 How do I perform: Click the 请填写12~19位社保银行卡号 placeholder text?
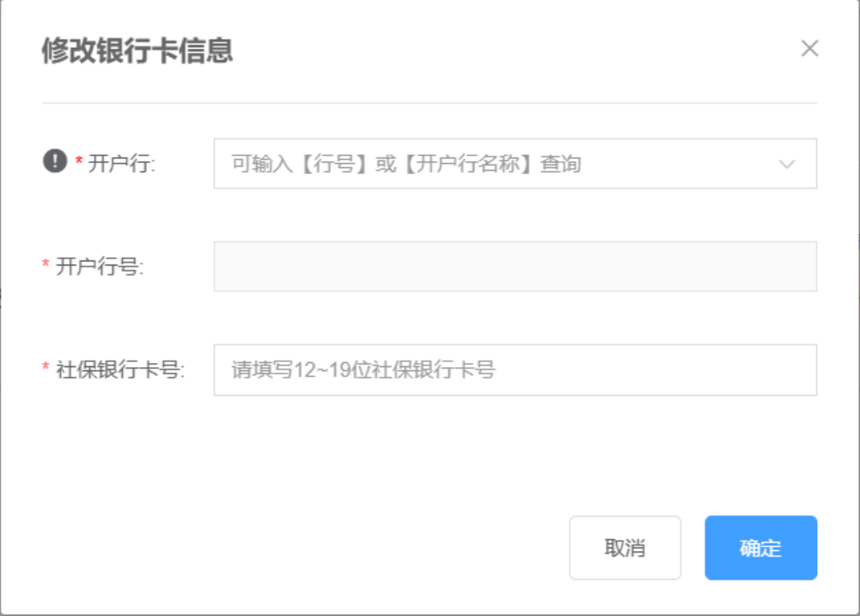click(x=363, y=370)
